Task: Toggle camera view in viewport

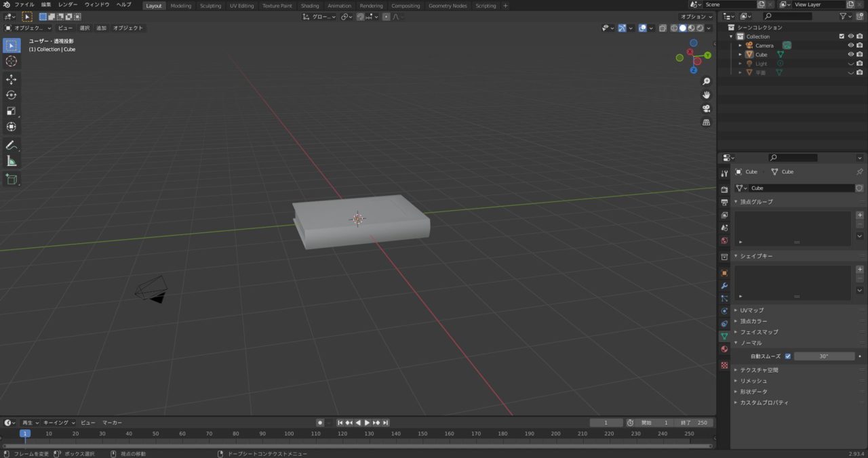Action: click(x=706, y=108)
